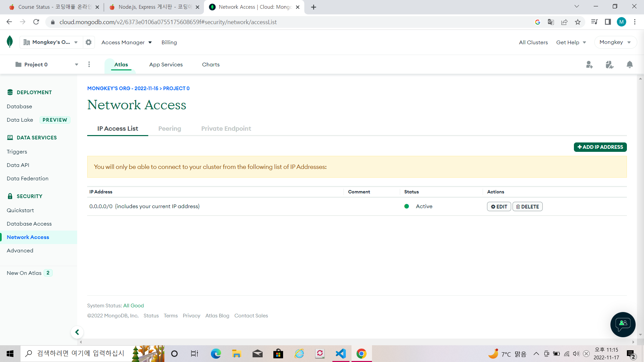Open All Clusters link
Viewport: 644px width, 362px height.
point(533,43)
